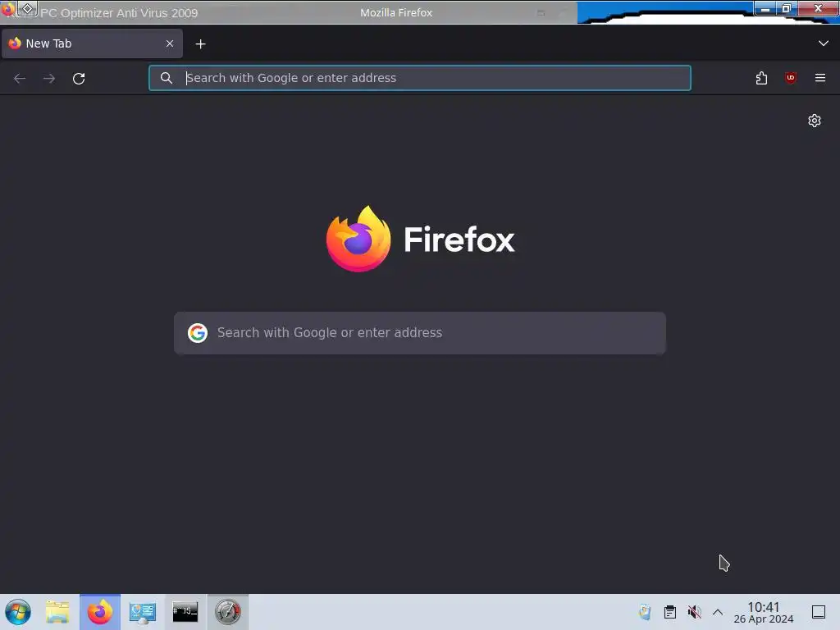
Task: Focus the address bar search field
Action: point(420,78)
